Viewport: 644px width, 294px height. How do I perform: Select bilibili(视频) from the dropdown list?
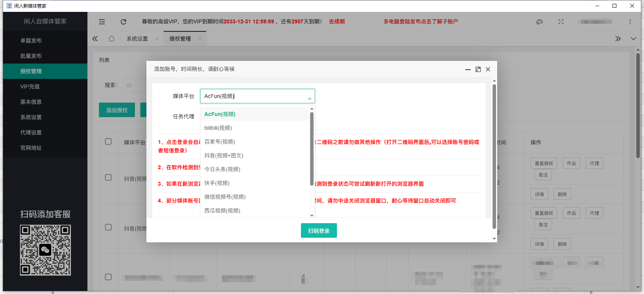point(255,128)
